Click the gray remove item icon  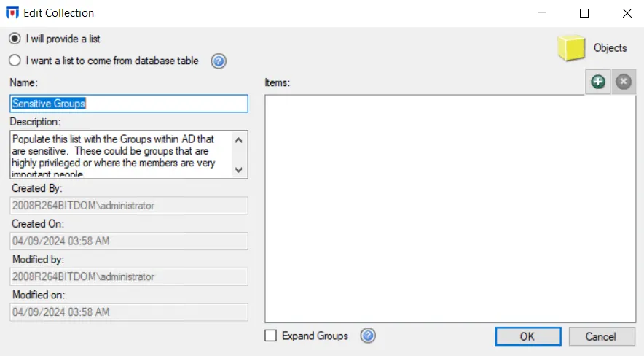click(x=624, y=82)
